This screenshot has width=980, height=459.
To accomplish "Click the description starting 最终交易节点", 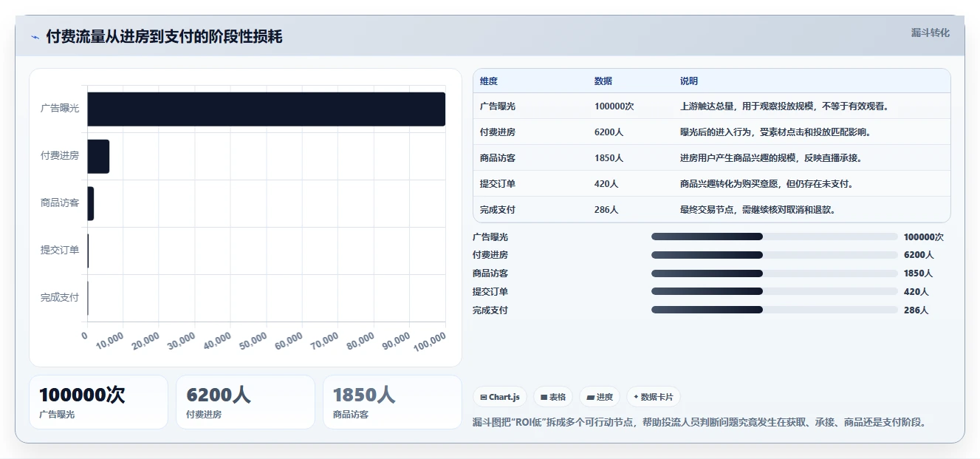I will tap(759, 210).
